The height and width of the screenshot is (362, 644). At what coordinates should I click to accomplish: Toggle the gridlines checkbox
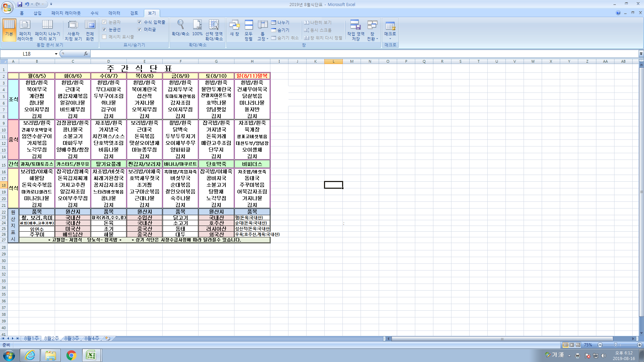coord(104,29)
